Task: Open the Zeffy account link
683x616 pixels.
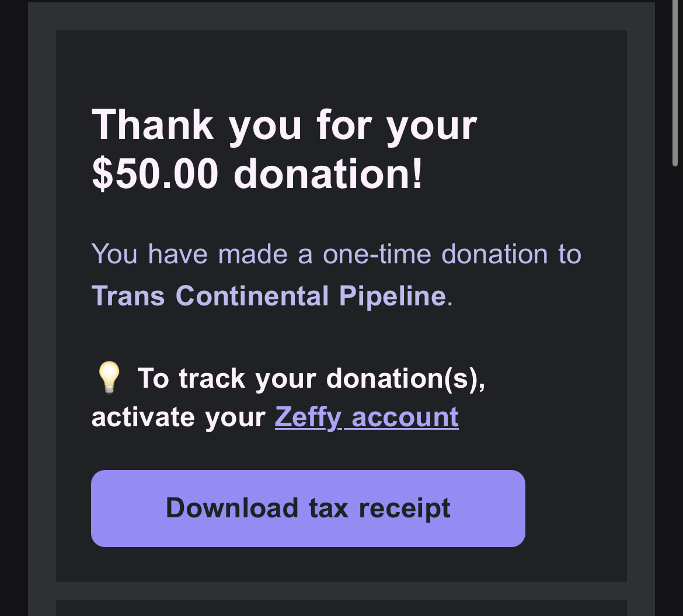Action: click(367, 417)
